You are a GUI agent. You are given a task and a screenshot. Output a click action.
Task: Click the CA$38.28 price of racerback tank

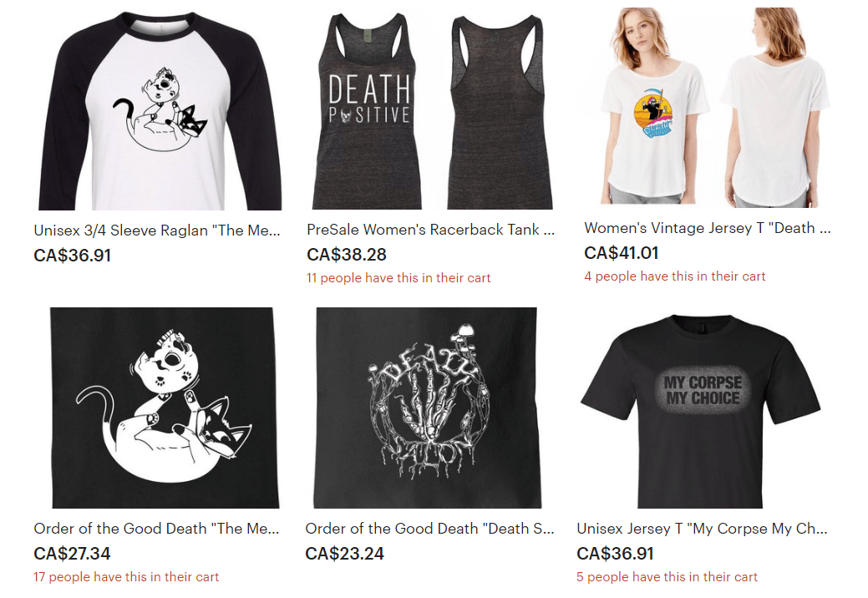click(x=347, y=255)
